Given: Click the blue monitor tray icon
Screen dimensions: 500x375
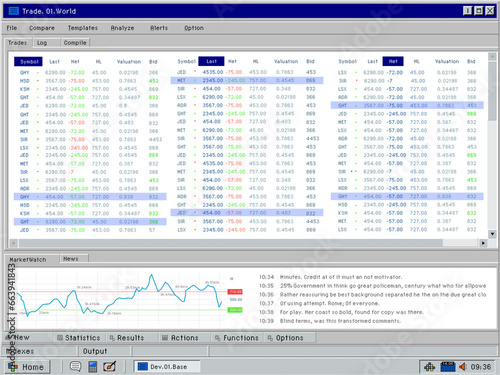Looking at the screenshot, I should tap(448, 367).
